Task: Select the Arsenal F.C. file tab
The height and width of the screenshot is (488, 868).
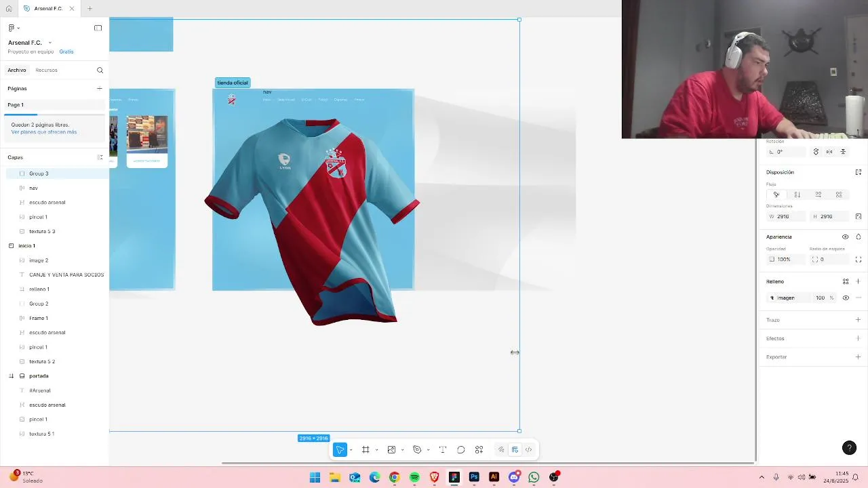Action: [x=48, y=8]
